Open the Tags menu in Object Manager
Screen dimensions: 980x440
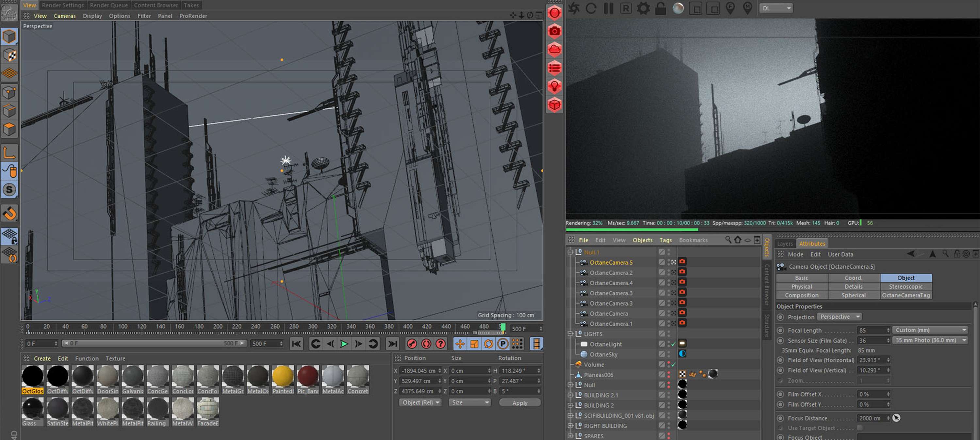point(665,240)
